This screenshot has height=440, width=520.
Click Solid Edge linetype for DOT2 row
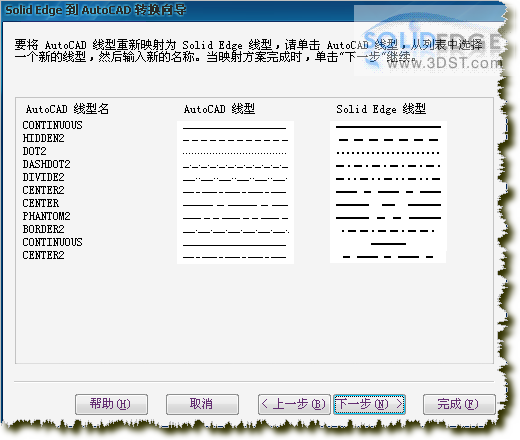[388, 153]
